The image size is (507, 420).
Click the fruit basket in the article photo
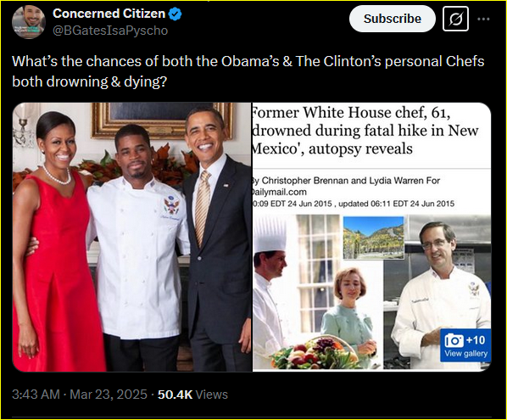coord(315,353)
